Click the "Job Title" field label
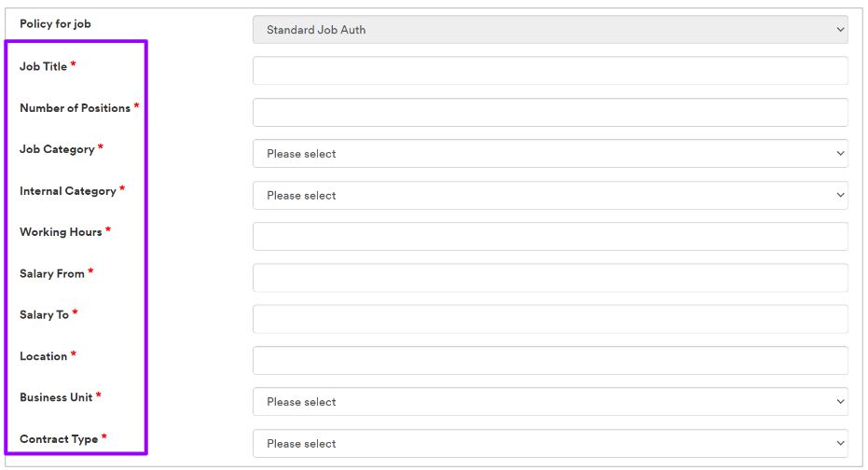Viewport: 868px width, 470px height. [44, 67]
